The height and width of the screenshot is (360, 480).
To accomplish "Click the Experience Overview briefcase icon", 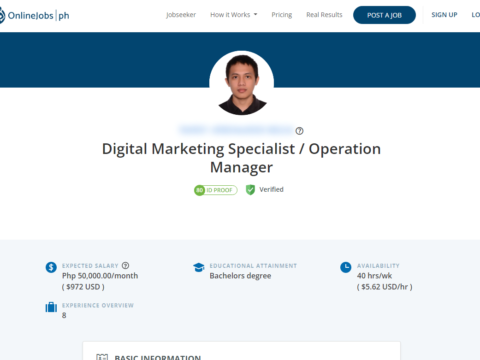I will [x=51, y=307].
